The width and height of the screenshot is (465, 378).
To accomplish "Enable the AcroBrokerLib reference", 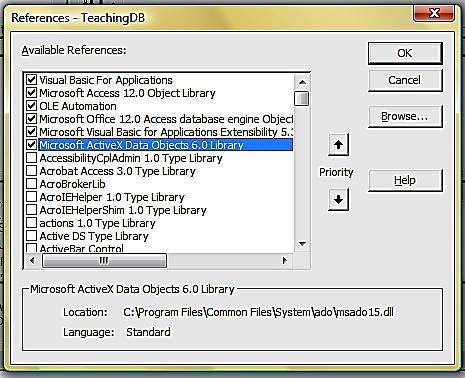I will click(x=31, y=184).
